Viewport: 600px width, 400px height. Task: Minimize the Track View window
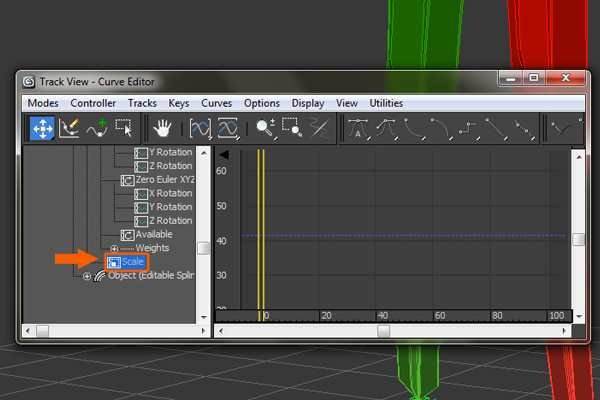[510, 78]
